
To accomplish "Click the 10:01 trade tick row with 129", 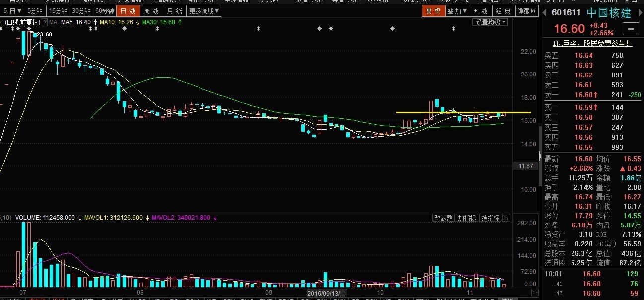I will click(x=592, y=274).
